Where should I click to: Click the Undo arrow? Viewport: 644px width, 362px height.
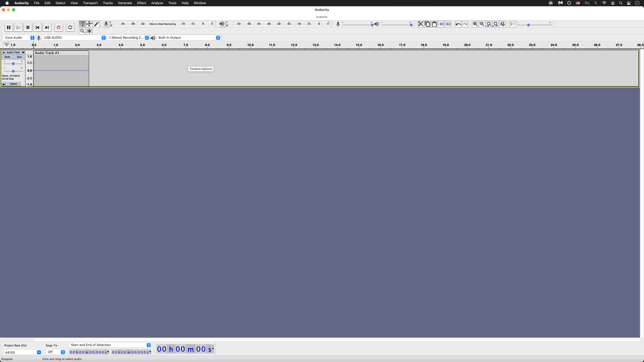458,24
